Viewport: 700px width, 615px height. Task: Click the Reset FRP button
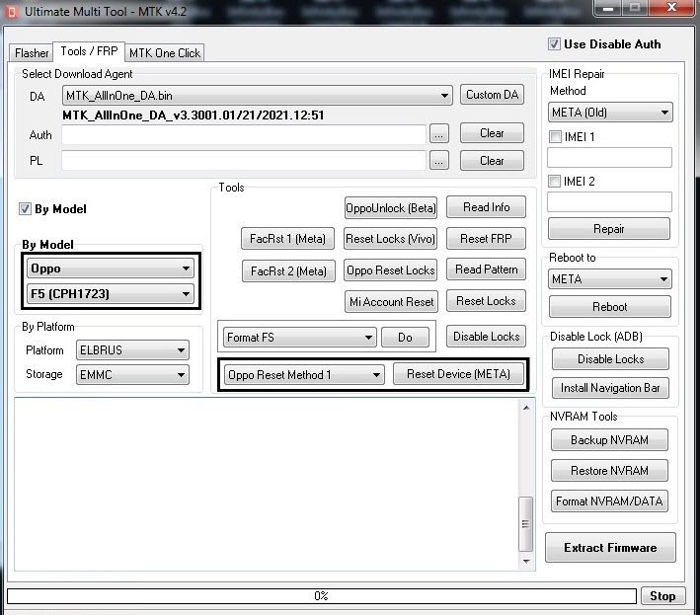click(x=486, y=239)
